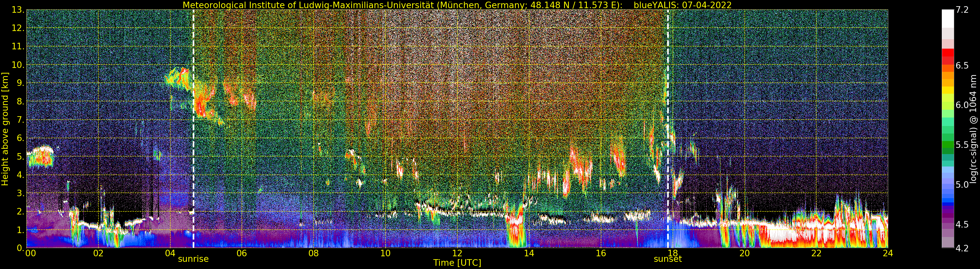Click the 12 tick on the time axis
This screenshot has height=269, width=980.
[457, 253]
